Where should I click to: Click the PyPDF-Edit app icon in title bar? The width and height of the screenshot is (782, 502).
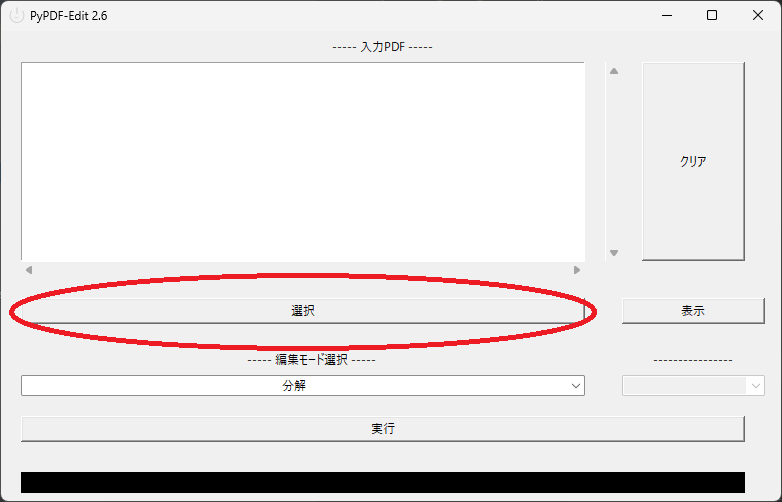pyautogui.click(x=17, y=15)
